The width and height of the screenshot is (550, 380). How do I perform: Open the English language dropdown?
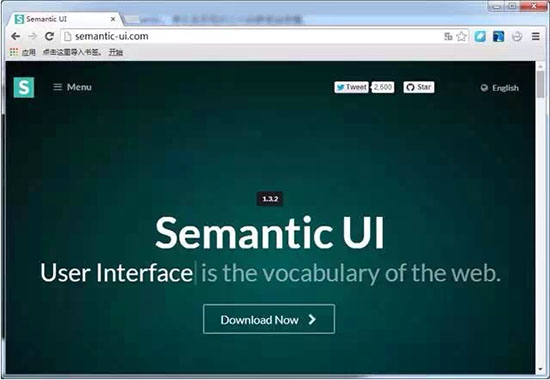click(499, 88)
